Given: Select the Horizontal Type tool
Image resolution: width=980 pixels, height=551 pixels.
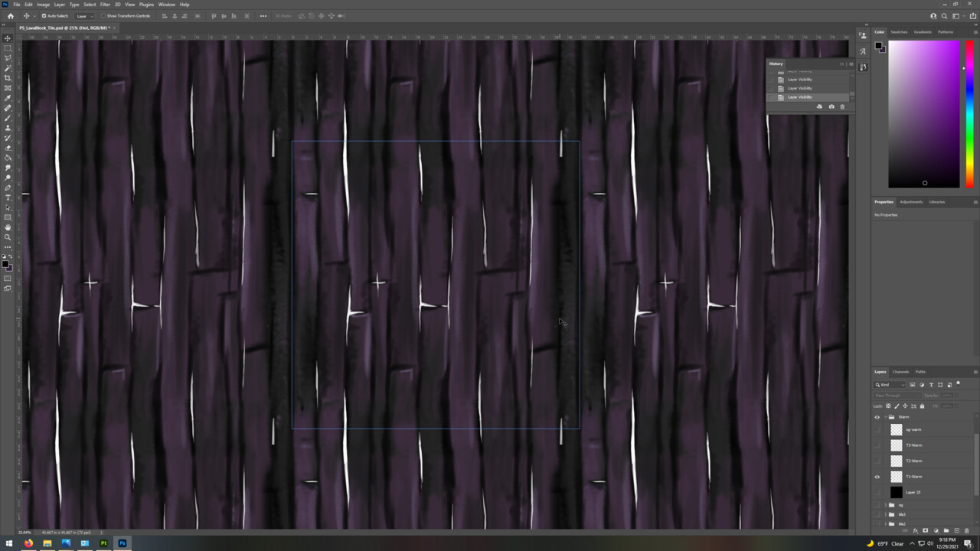Looking at the screenshot, I should pos(8,197).
